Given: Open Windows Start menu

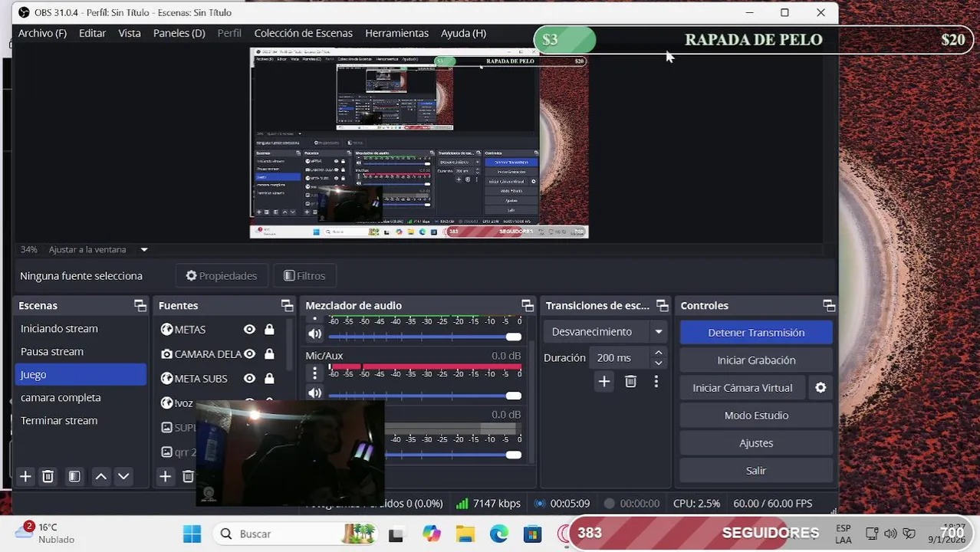Looking at the screenshot, I should pos(192,534).
